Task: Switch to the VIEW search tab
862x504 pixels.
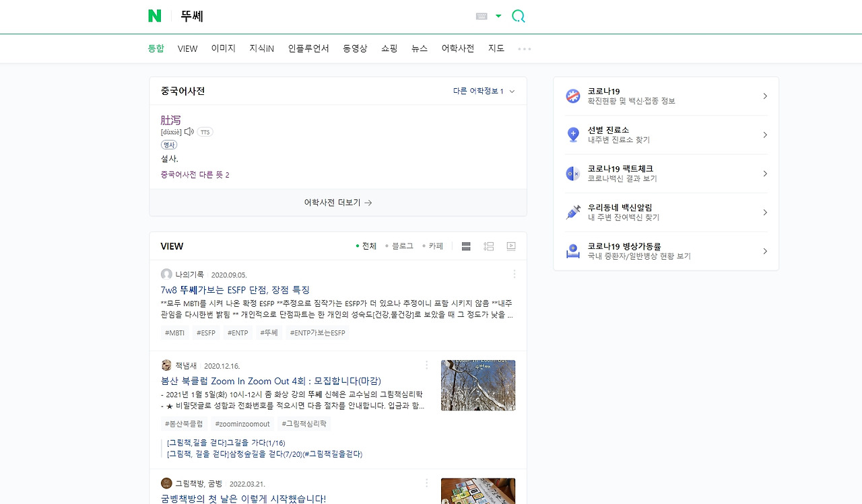Action: tap(188, 48)
